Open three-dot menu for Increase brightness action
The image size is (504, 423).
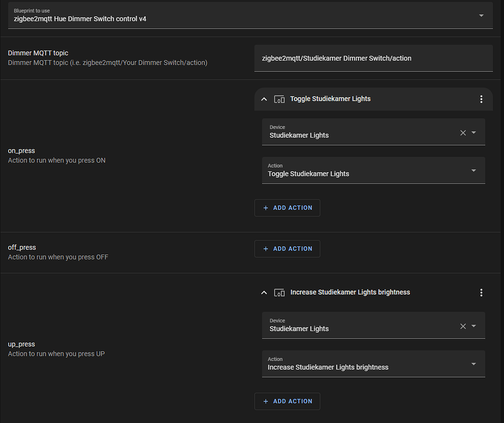(x=481, y=293)
